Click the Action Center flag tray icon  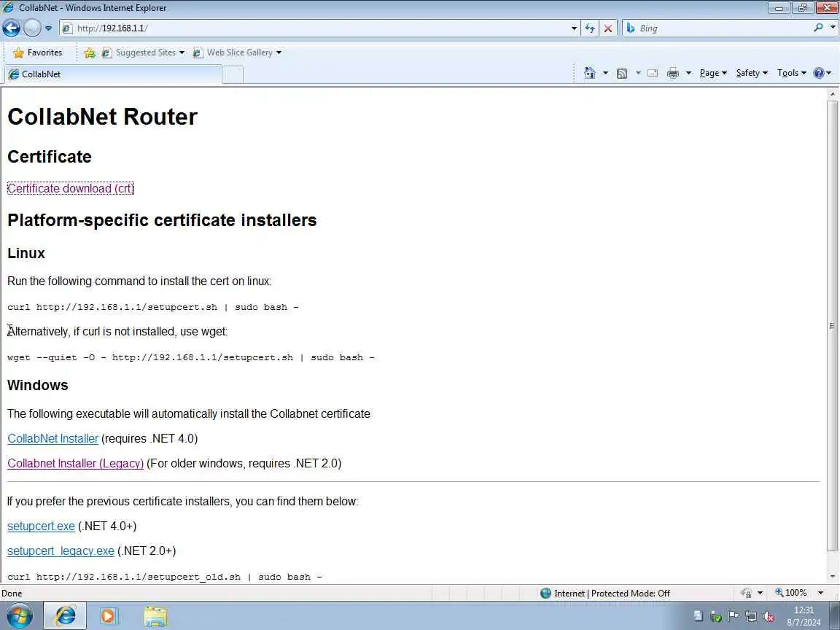click(734, 617)
